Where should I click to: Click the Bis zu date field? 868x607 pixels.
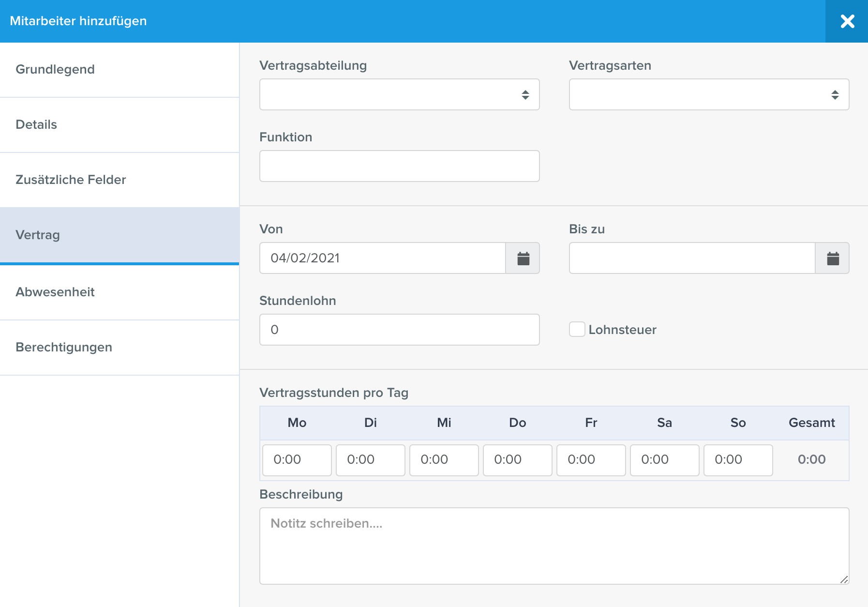point(692,258)
